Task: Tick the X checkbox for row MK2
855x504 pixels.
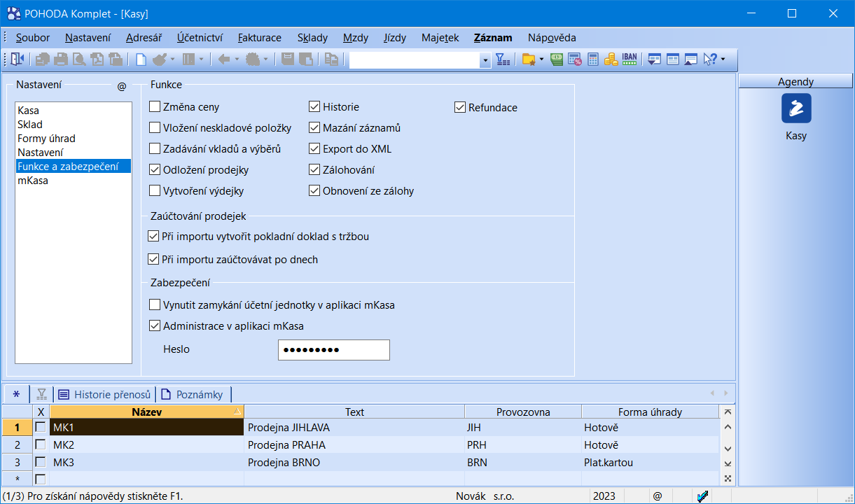Action: [x=41, y=444]
